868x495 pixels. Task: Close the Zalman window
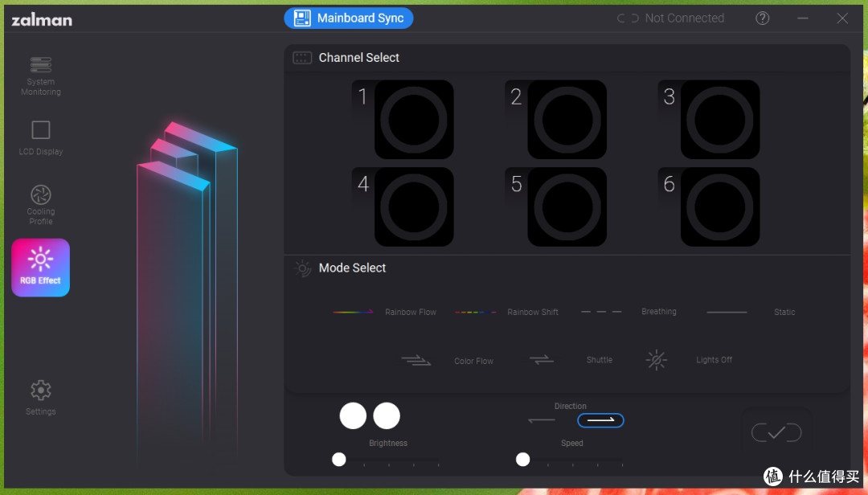click(x=842, y=18)
